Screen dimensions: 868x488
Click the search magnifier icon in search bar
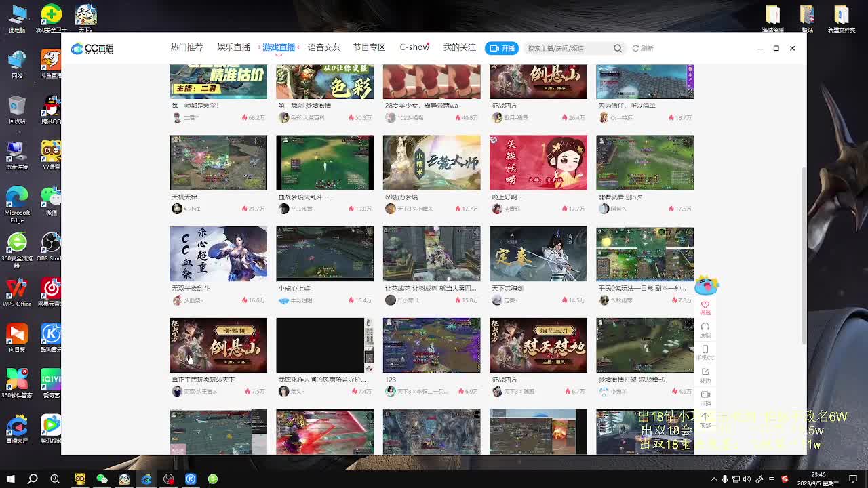pos(618,48)
